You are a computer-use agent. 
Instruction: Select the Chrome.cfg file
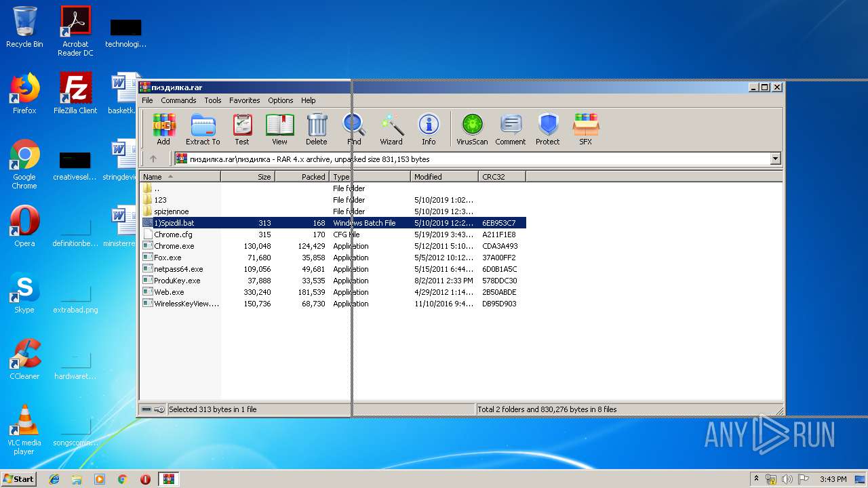(333, 235)
